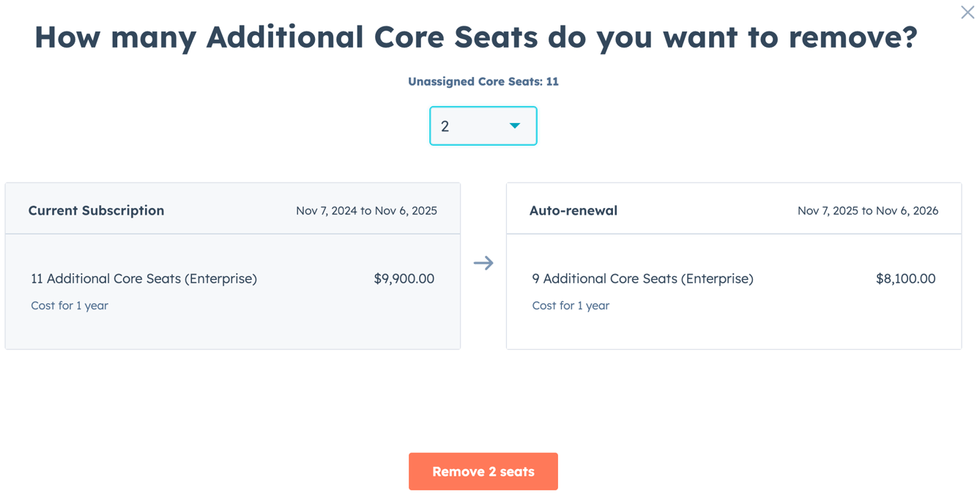Open the seat quantity dropdown
Screen dimensions: 980x494
pyautogui.click(x=483, y=125)
